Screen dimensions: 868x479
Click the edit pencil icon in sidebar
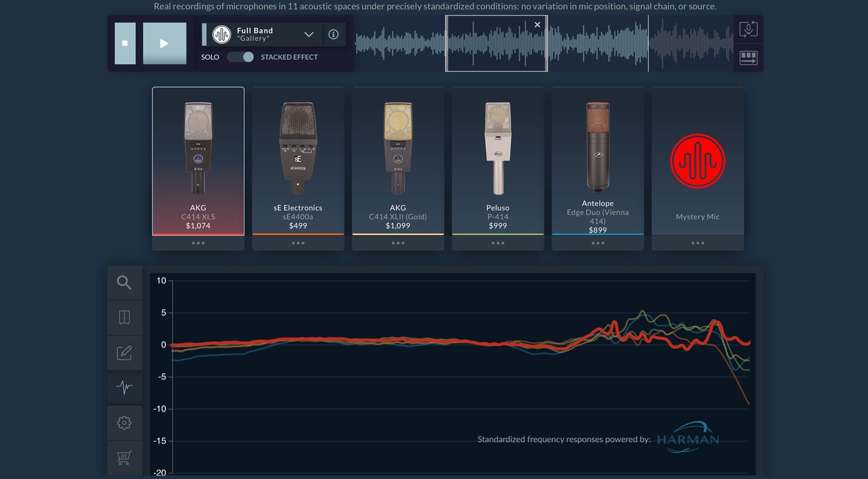pyautogui.click(x=125, y=353)
